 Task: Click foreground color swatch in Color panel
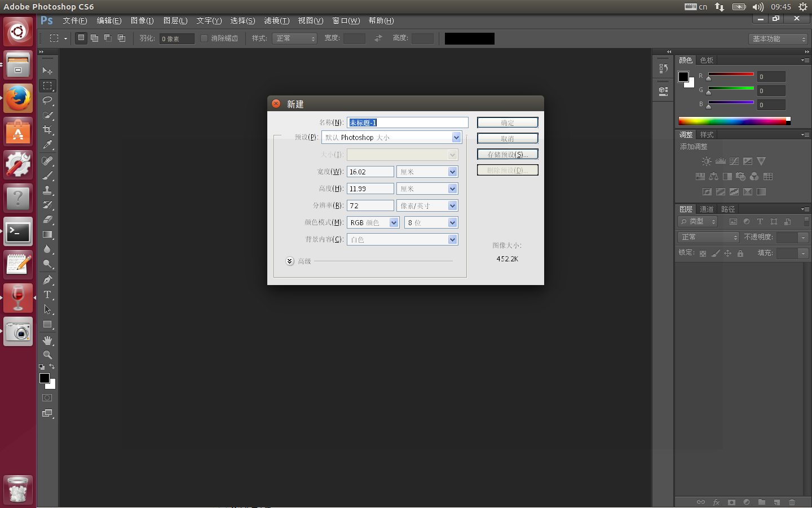(x=683, y=77)
